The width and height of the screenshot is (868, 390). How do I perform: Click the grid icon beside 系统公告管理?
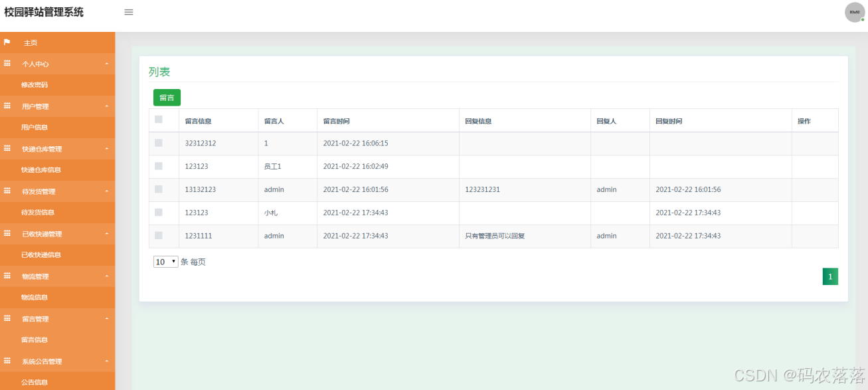click(7, 361)
